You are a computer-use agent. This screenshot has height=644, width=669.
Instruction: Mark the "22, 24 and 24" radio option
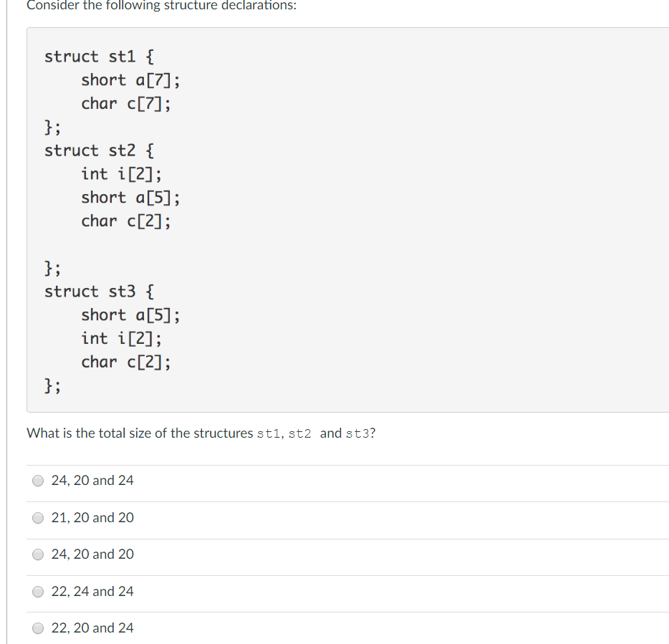click(38, 592)
